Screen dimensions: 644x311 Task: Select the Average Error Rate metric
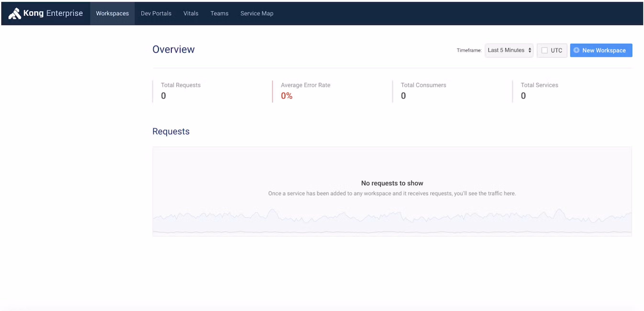305,91
